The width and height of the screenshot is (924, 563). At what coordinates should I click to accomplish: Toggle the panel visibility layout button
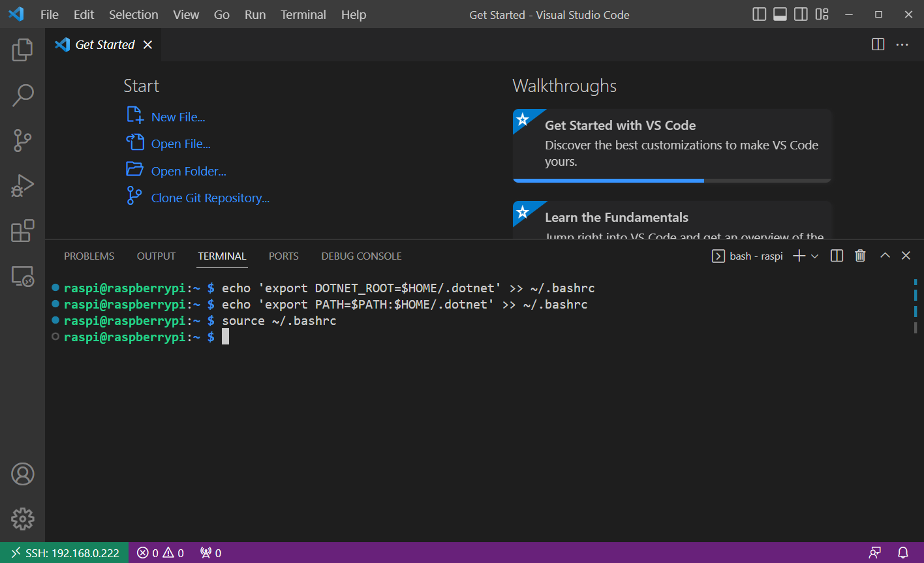tap(780, 14)
